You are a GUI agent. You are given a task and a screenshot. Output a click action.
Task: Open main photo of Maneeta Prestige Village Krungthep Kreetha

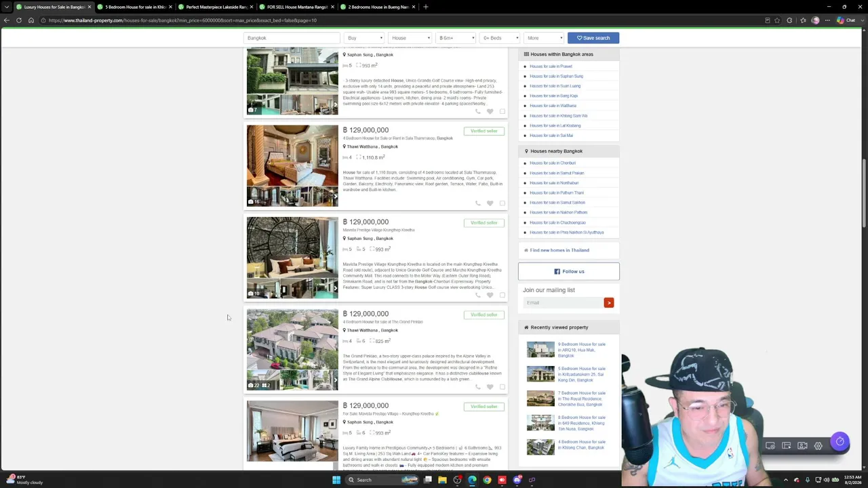(292, 248)
